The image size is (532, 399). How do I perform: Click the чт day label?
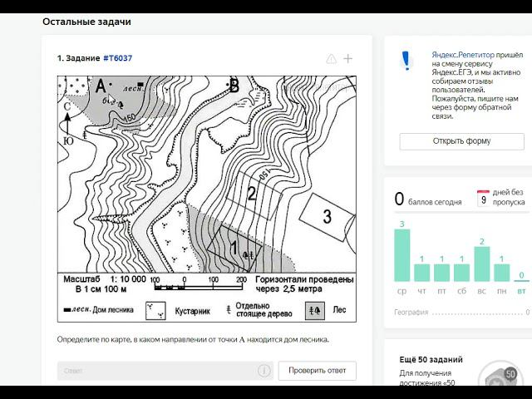coord(421,291)
